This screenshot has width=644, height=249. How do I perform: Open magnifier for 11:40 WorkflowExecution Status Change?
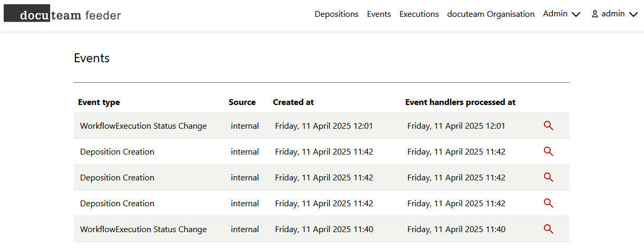548,229
